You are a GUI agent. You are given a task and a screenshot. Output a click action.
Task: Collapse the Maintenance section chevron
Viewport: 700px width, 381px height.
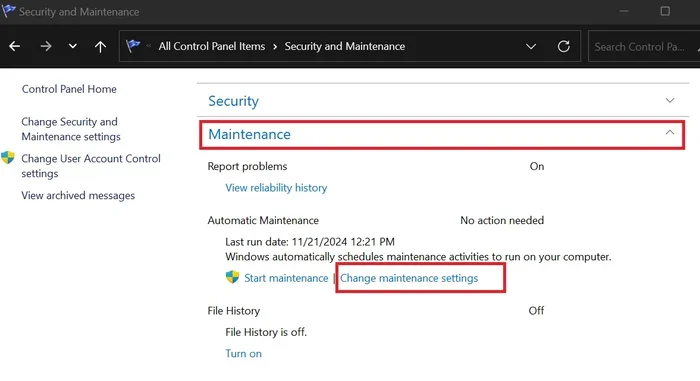coord(670,133)
